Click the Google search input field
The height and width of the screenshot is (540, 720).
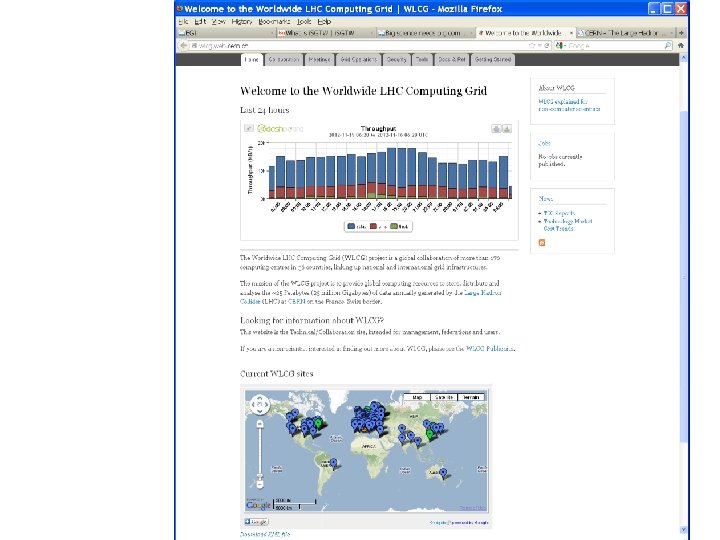(615, 45)
